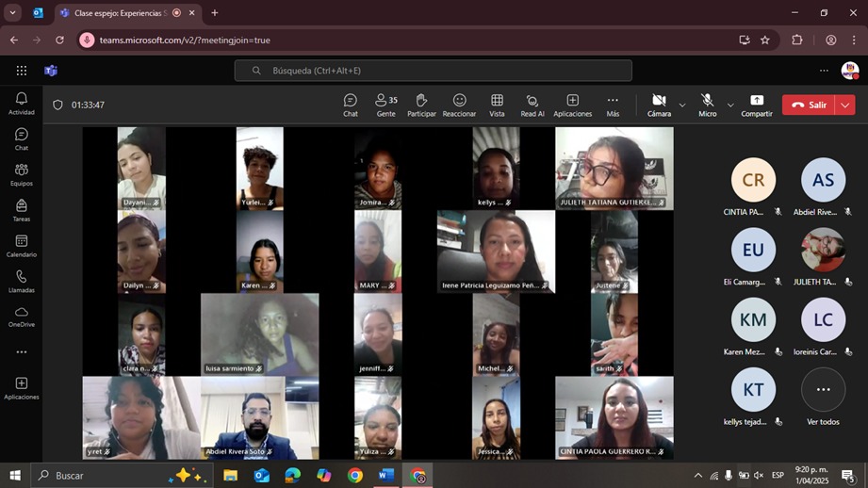Show the Gente participants list
Image resolution: width=868 pixels, height=488 pixels.
click(x=385, y=105)
